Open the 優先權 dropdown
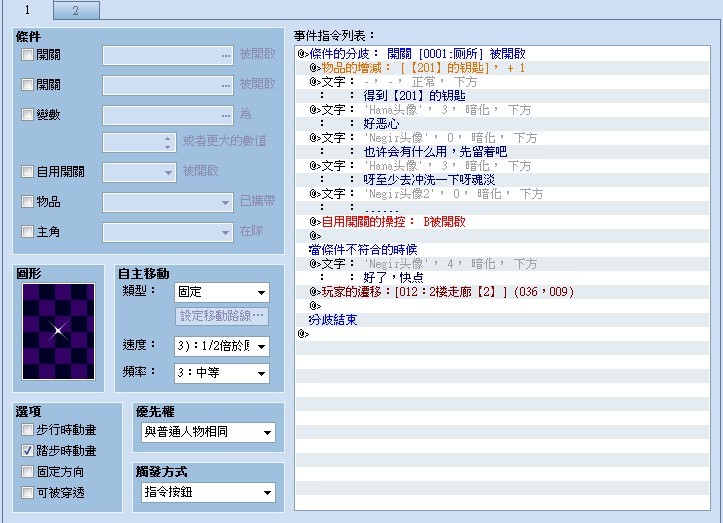Image resolution: width=723 pixels, height=523 pixels. 208,432
